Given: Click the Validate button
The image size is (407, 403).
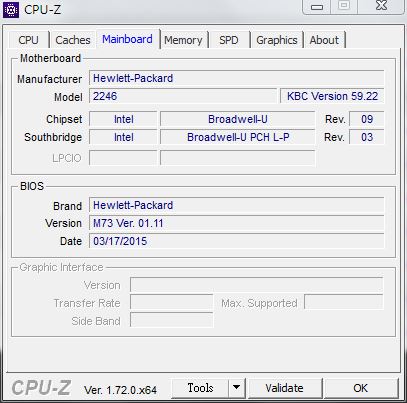Looking at the screenshot, I should (x=285, y=388).
